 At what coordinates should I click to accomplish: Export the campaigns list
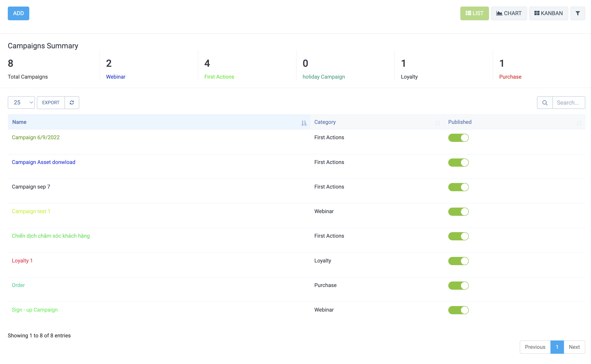(x=51, y=103)
